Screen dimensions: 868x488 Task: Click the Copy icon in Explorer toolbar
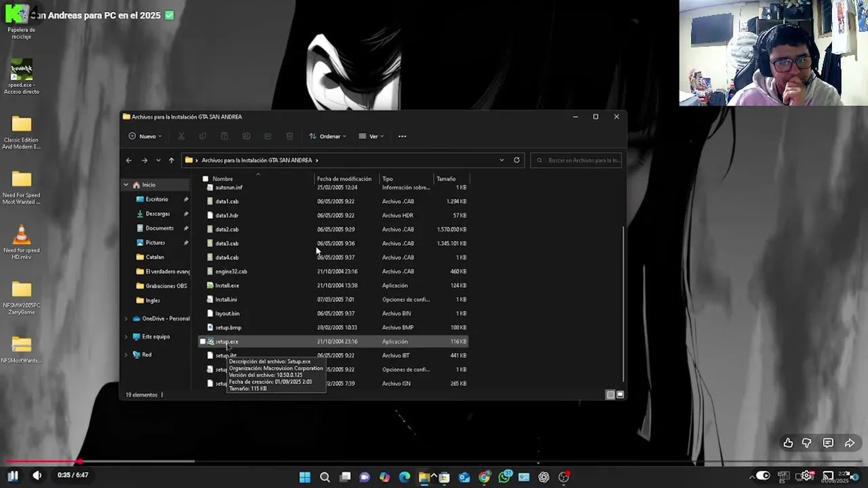[203, 136]
